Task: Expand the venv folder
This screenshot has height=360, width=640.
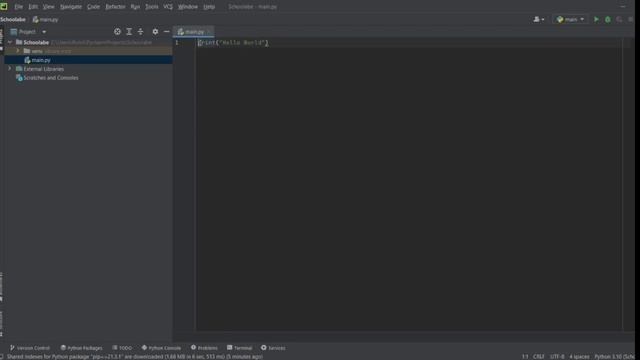Action: [18, 51]
